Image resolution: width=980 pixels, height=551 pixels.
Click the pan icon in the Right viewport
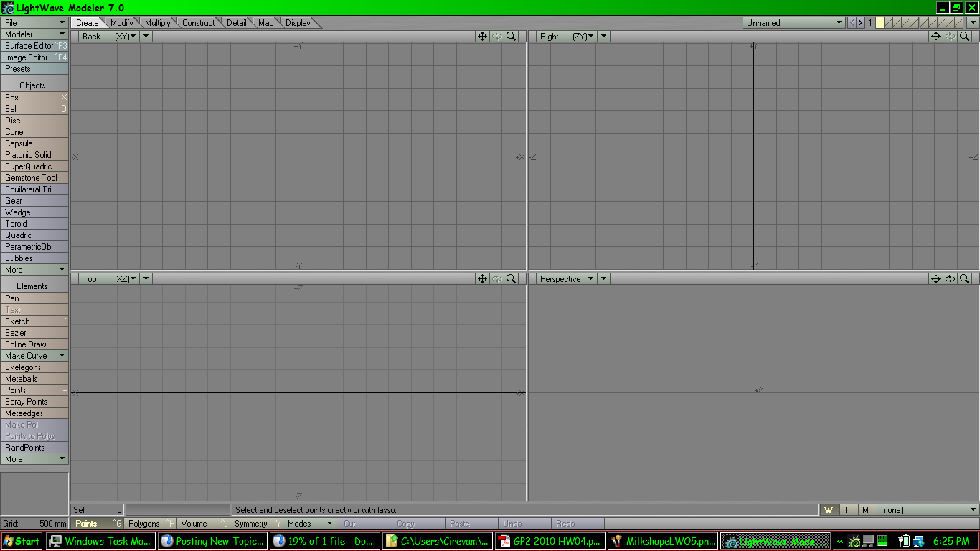pyautogui.click(x=936, y=37)
